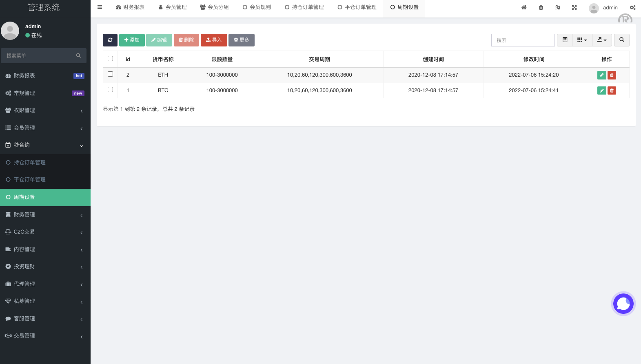Screen dimensions: 641x364
Task: Toggle the sidebar hamburger menu icon
Action: 100,7
